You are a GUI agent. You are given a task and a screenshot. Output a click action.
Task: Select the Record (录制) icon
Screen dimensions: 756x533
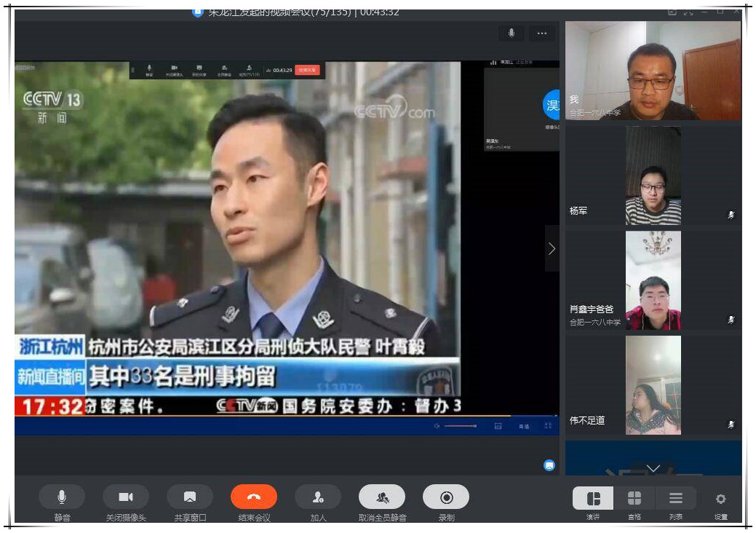[445, 497]
